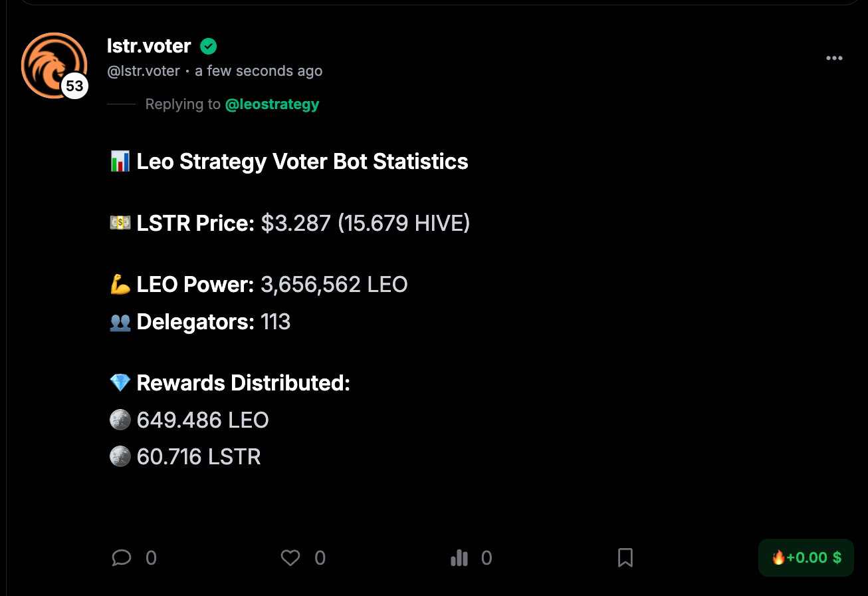The width and height of the screenshot is (868, 596).
Task: Click the Leo Strategy Voter Bot Statistics heading
Action: point(302,162)
